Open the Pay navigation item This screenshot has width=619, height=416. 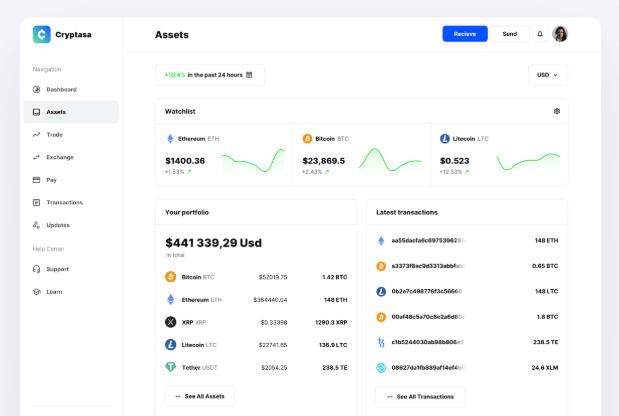tap(71, 180)
